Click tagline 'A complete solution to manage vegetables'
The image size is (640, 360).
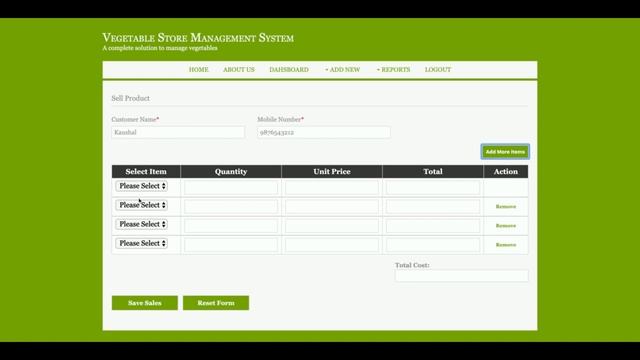[x=160, y=48]
